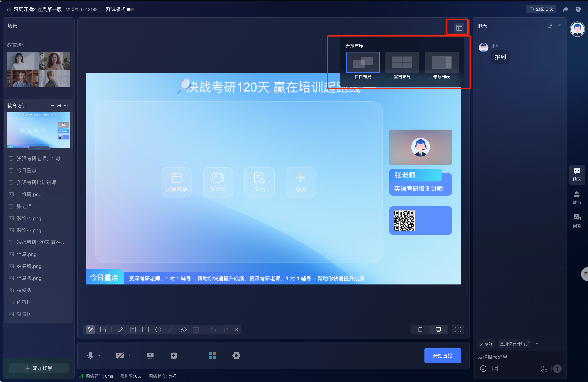Select the 摄像头 layer

39,290
